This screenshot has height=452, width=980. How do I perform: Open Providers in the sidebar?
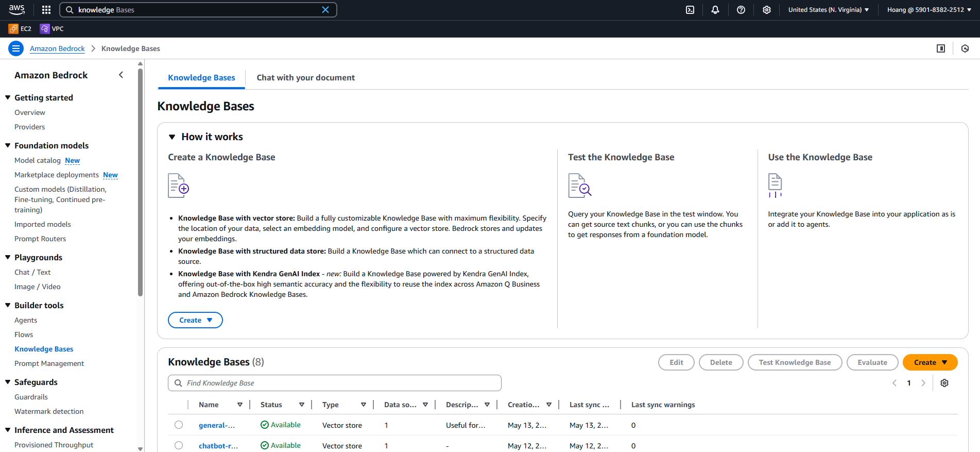pyautogui.click(x=30, y=127)
